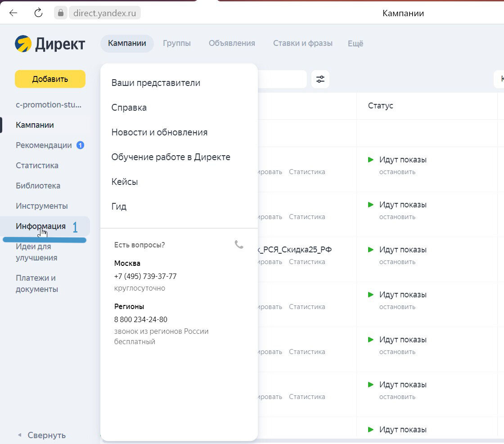Switch to the Объявления tab
The image size is (504, 444).
(232, 43)
